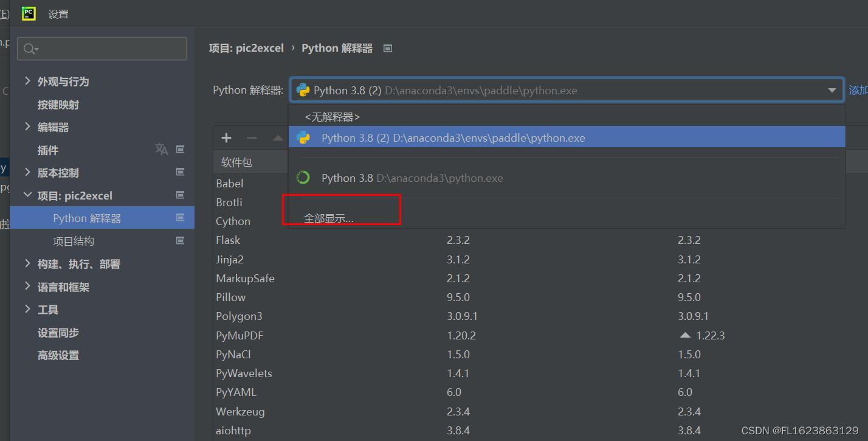Expand the 外观与行为 tree node
This screenshot has width=868, height=441.
(27, 81)
